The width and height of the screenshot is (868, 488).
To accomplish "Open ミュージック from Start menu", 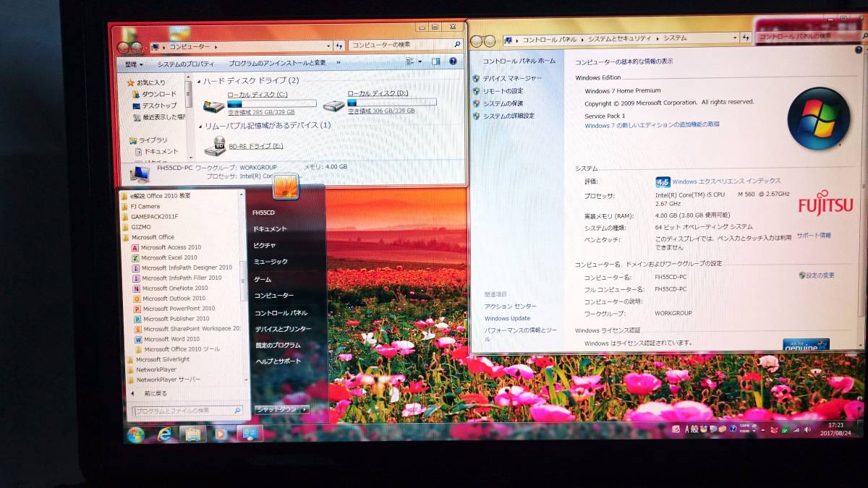I will [x=271, y=262].
